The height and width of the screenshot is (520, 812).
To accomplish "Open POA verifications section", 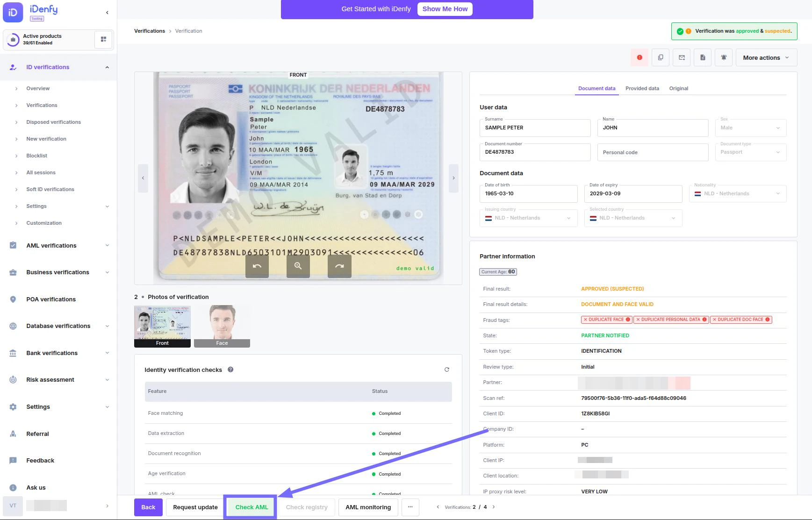I will (51, 299).
